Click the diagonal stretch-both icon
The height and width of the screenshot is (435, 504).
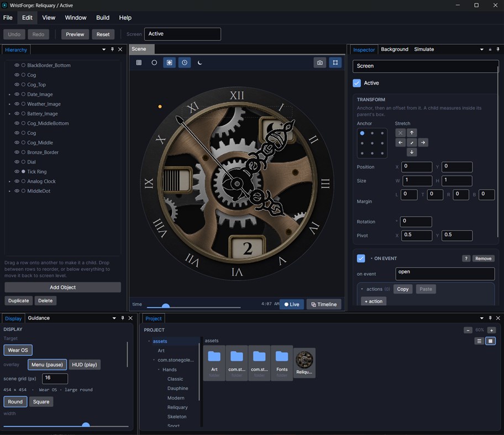(x=412, y=143)
